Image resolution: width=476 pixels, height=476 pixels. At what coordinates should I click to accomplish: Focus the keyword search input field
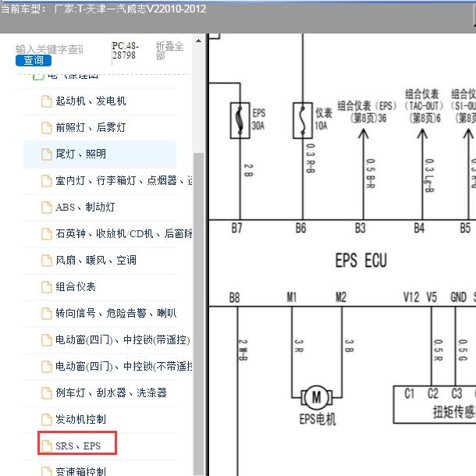tap(49, 49)
